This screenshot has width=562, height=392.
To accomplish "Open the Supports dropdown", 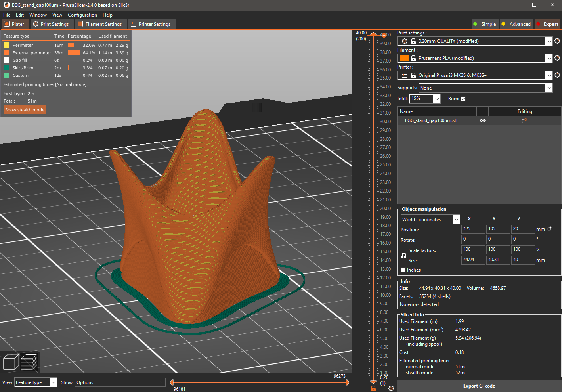I will coord(486,88).
